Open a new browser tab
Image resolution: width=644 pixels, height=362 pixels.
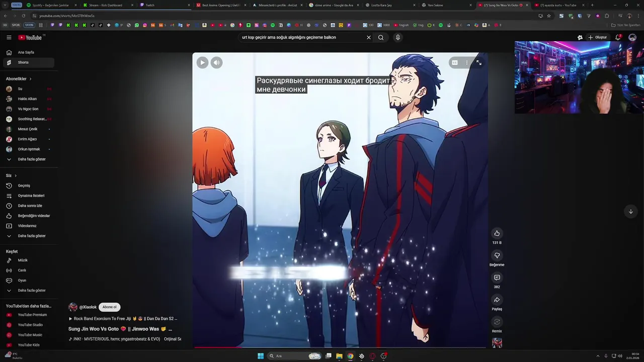[x=592, y=5]
